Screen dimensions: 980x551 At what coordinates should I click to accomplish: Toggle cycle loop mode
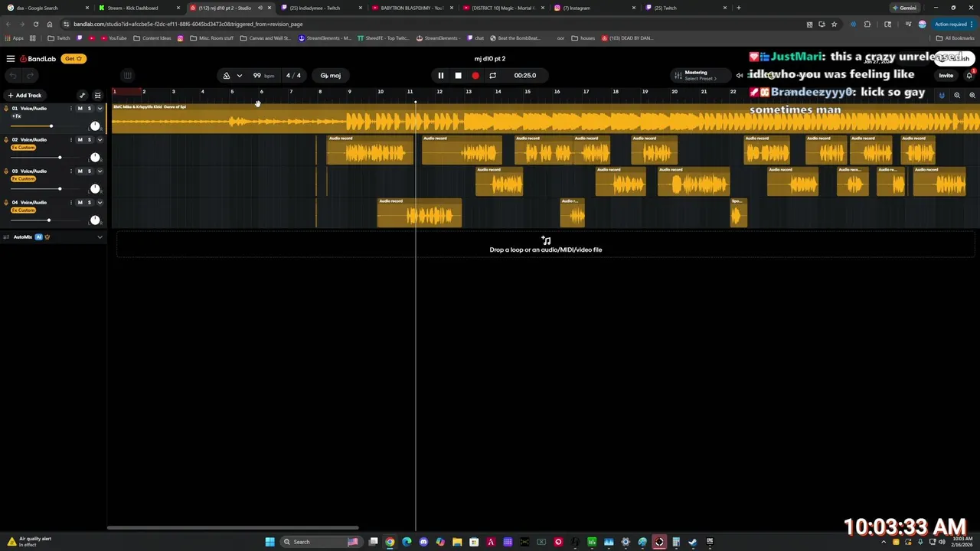pyautogui.click(x=492, y=76)
